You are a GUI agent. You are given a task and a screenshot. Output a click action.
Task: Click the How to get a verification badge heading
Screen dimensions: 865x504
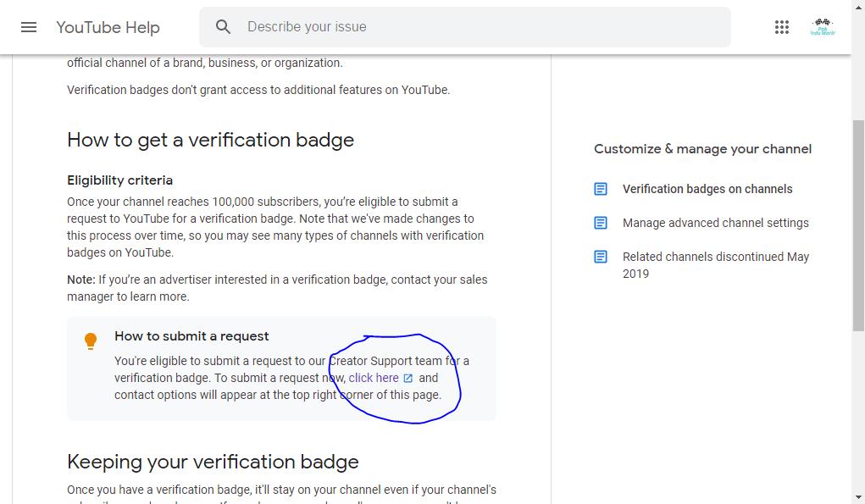[210, 140]
